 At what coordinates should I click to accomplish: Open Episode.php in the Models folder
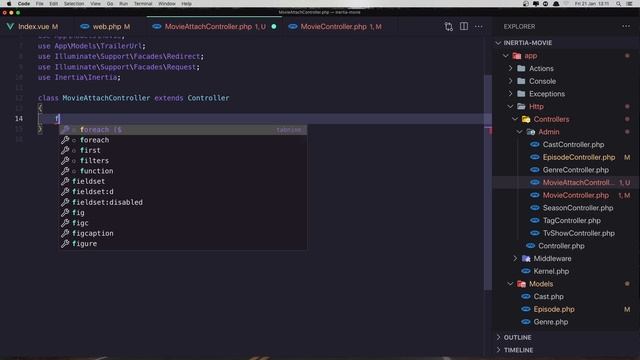554,309
